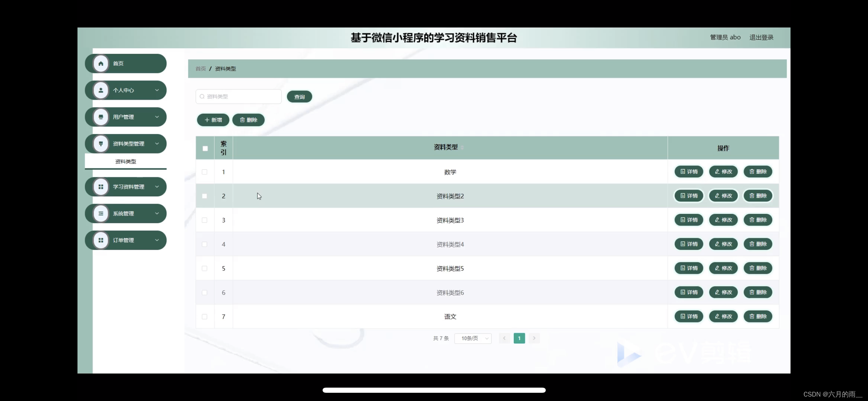Click 删除 for row 资料类型2

(758, 196)
